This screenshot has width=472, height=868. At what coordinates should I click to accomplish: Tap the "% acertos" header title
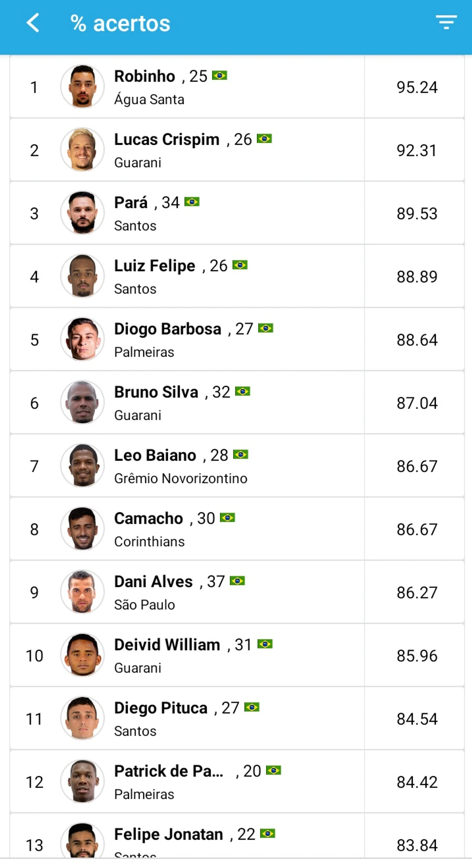pyautogui.click(x=120, y=24)
